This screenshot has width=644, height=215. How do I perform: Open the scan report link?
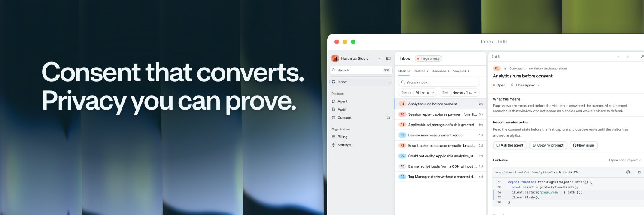click(625, 160)
